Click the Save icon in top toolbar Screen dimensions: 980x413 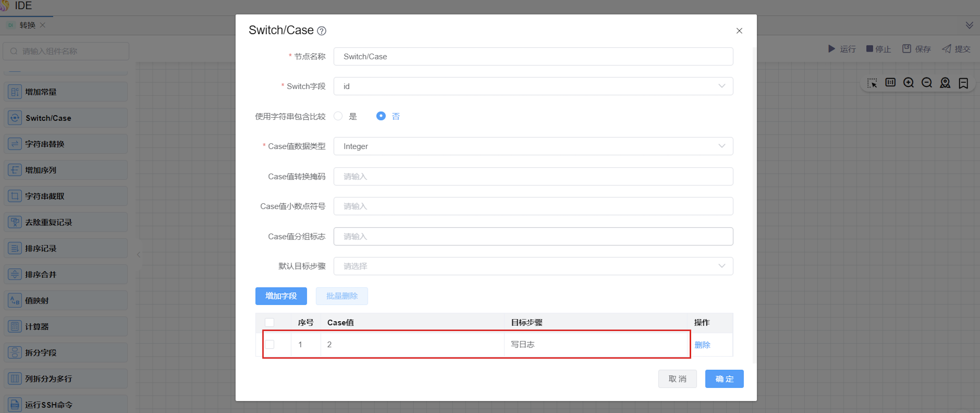click(906, 49)
